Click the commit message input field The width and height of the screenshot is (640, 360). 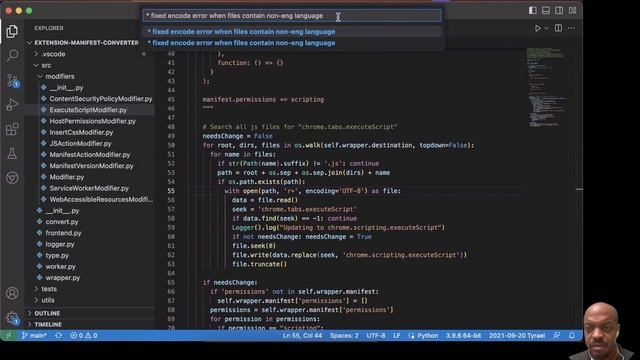point(292,16)
